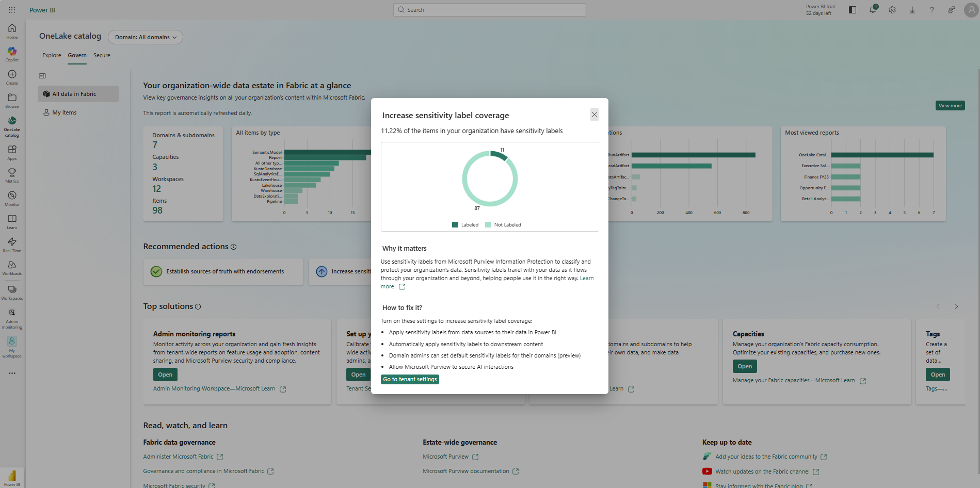Screen dimensions: 980x488
Task: Go to next Top solutions page
Action: (956, 306)
